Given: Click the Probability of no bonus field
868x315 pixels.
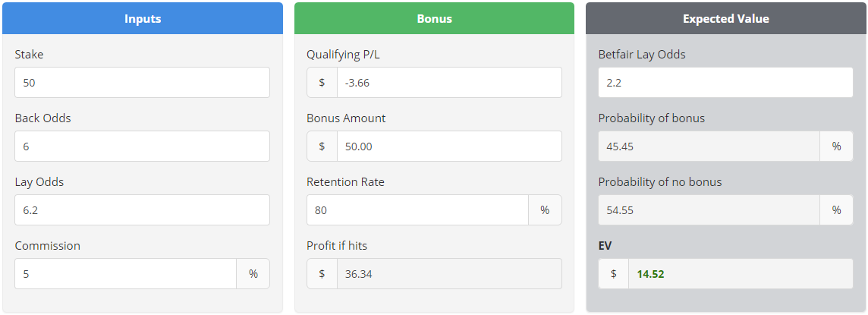Looking at the screenshot, I should (709, 210).
